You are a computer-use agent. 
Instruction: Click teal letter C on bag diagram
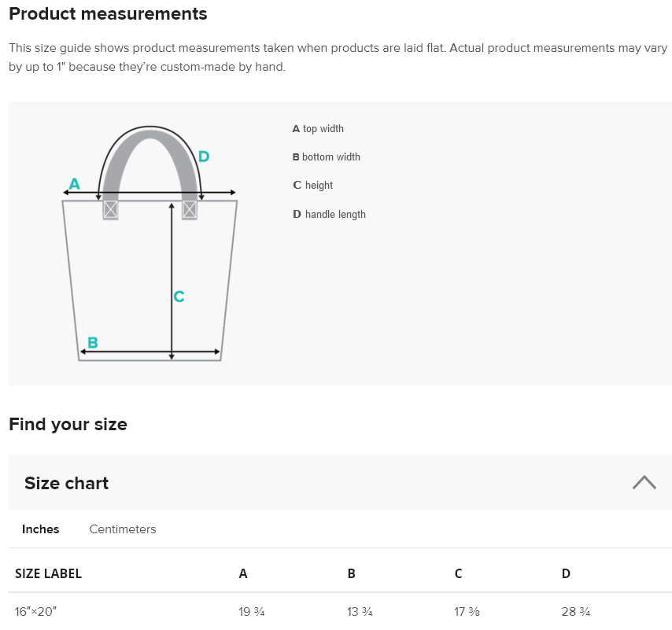click(x=179, y=297)
